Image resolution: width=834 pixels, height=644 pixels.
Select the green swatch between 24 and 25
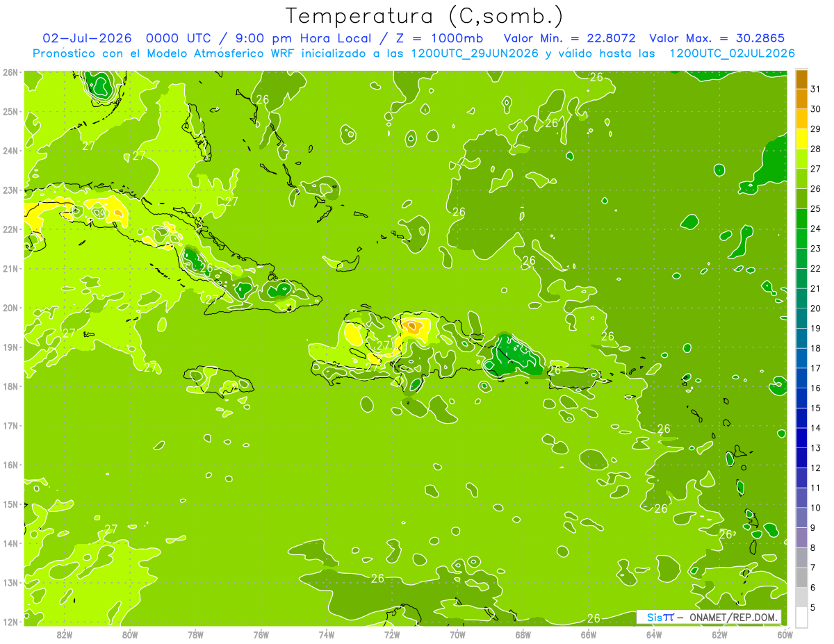click(801, 219)
